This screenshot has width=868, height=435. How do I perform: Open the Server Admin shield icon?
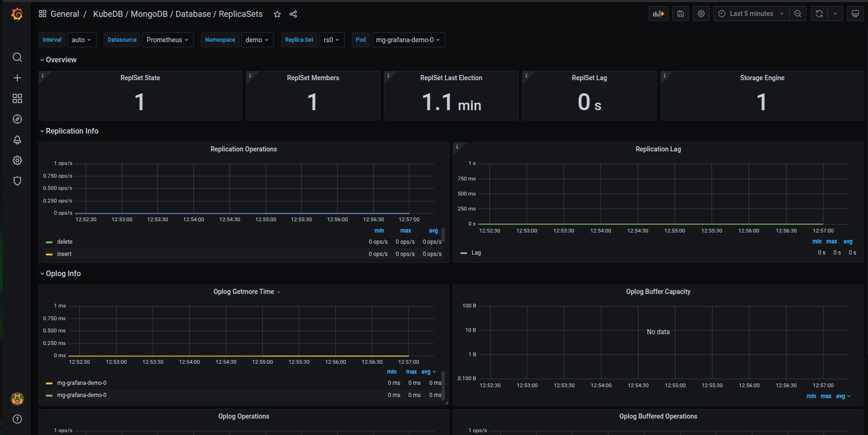pos(17,181)
